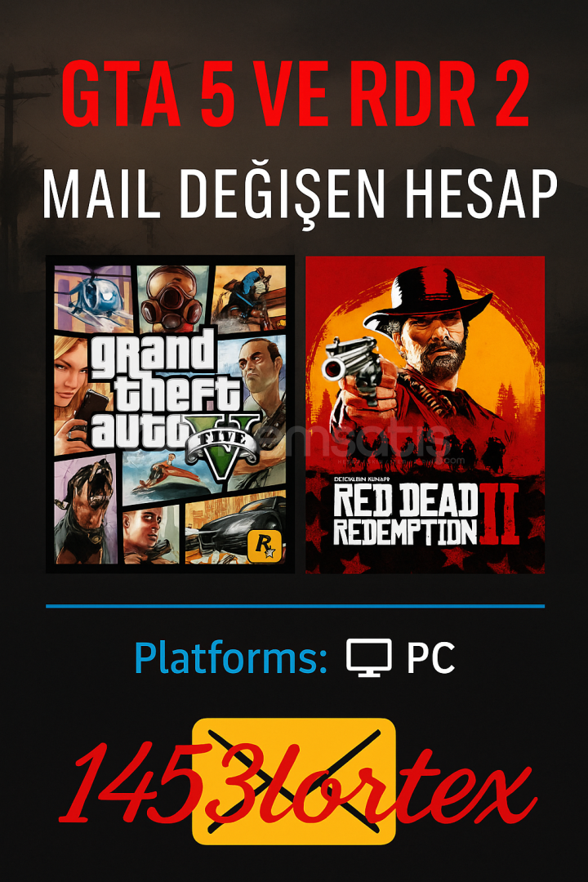This screenshot has width=588, height=882.
Task: Click the yellow crossed-out envelope icon
Action: (294, 781)
